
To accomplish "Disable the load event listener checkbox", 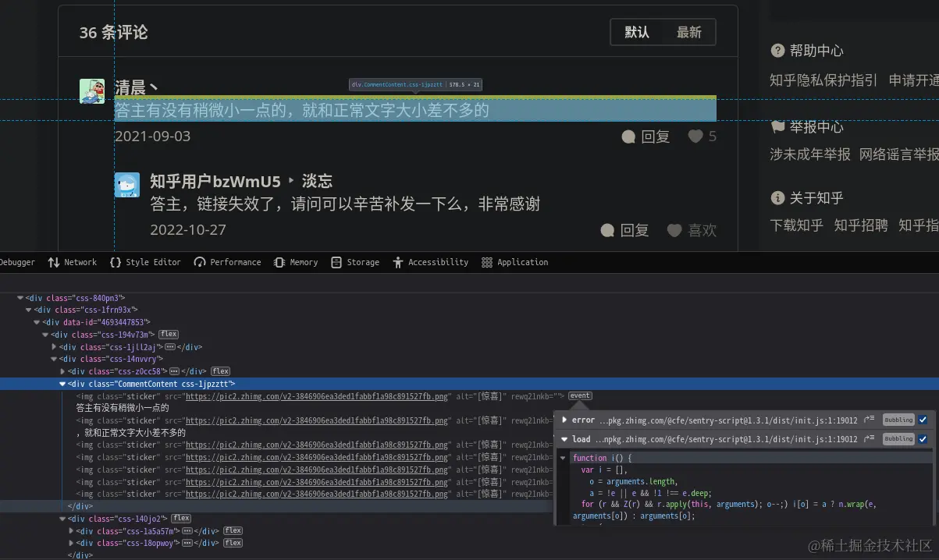I will pyautogui.click(x=923, y=439).
